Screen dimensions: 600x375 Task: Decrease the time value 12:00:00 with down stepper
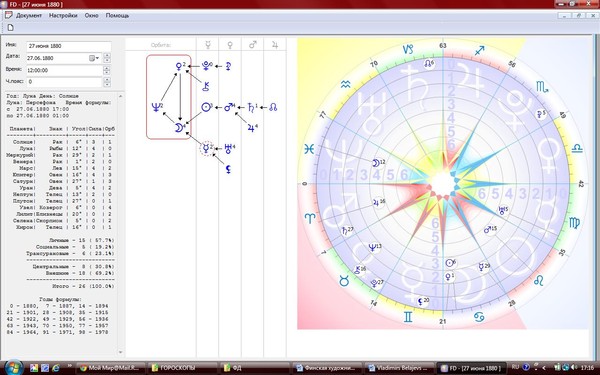click(107, 73)
